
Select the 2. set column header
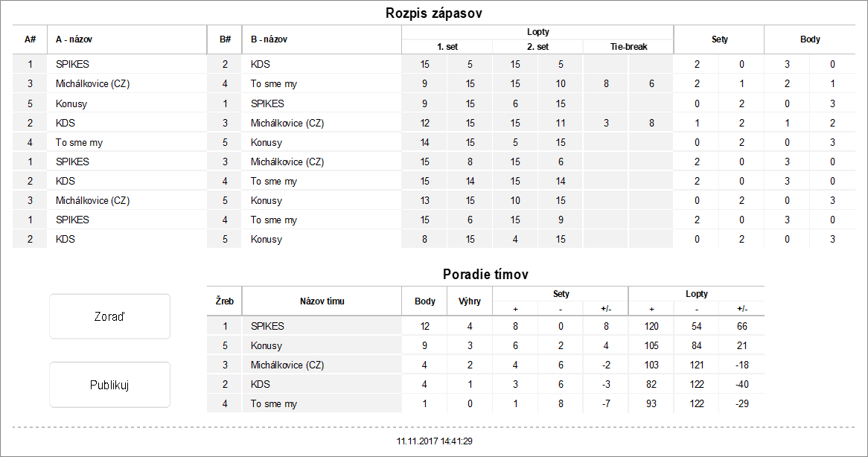537,46
